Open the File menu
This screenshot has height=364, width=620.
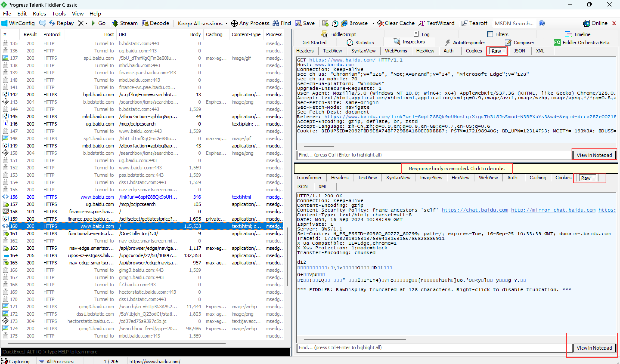click(x=7, y=14)
